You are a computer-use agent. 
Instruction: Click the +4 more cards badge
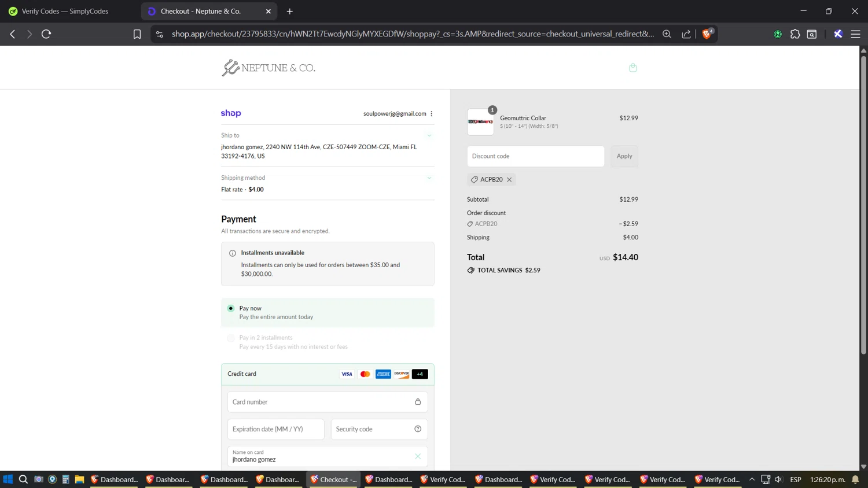click(x=420, y=374)
